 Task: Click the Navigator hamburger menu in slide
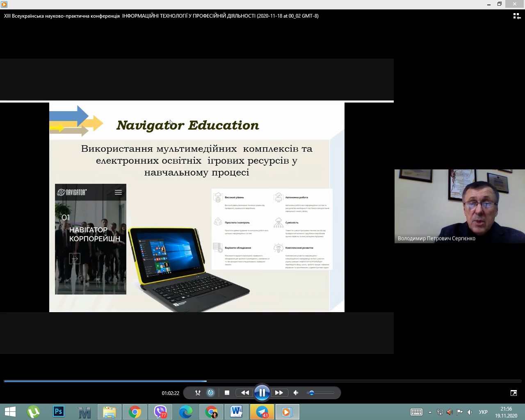(118, 192)
